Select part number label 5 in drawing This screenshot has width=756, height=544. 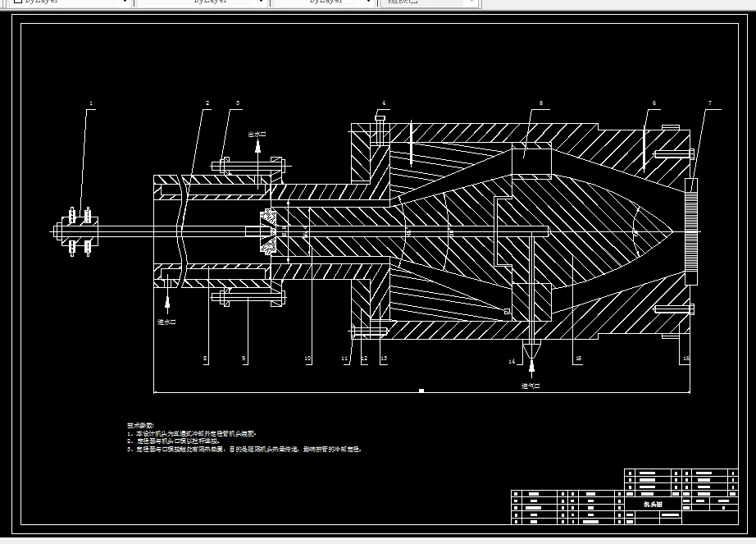[541, 103]
